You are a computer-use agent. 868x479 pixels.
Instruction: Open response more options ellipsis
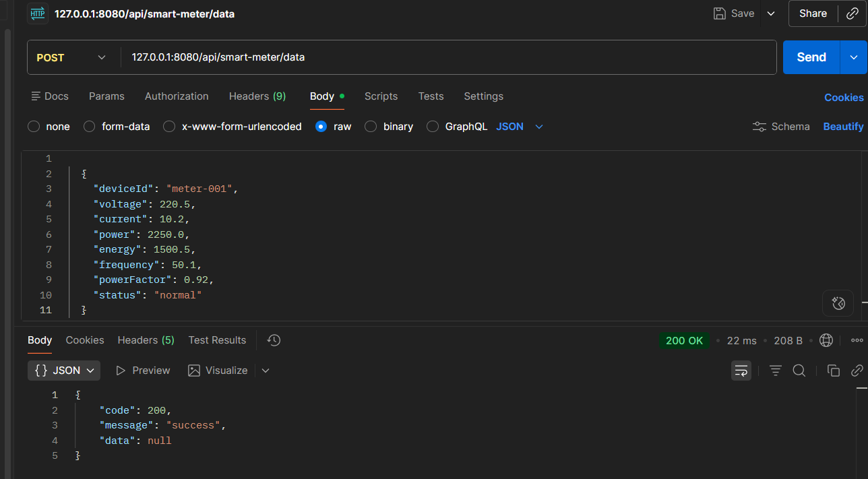[x=857, y=340]
